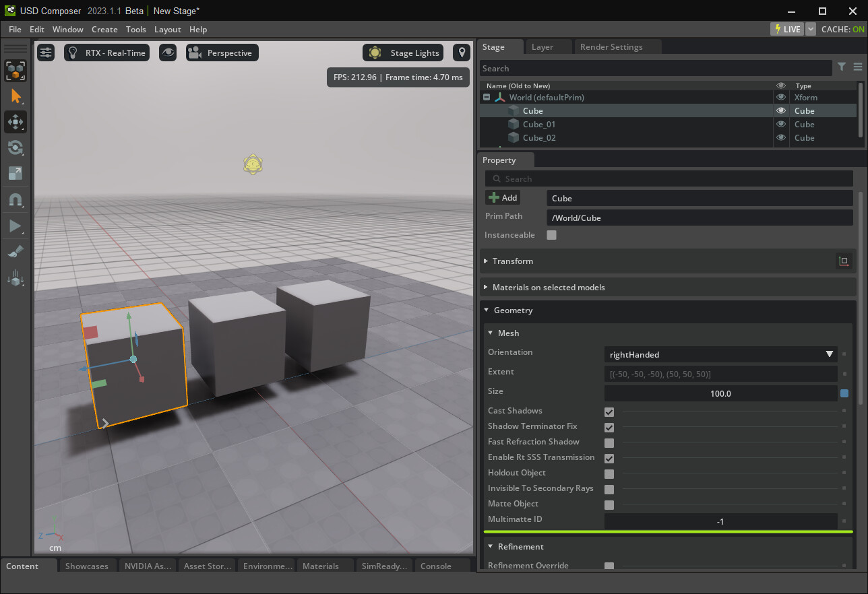This screenshot has width=868, height=594.
Task: Open the Orientation rightHanded dropdown
Action: click(x=720, y=354)
